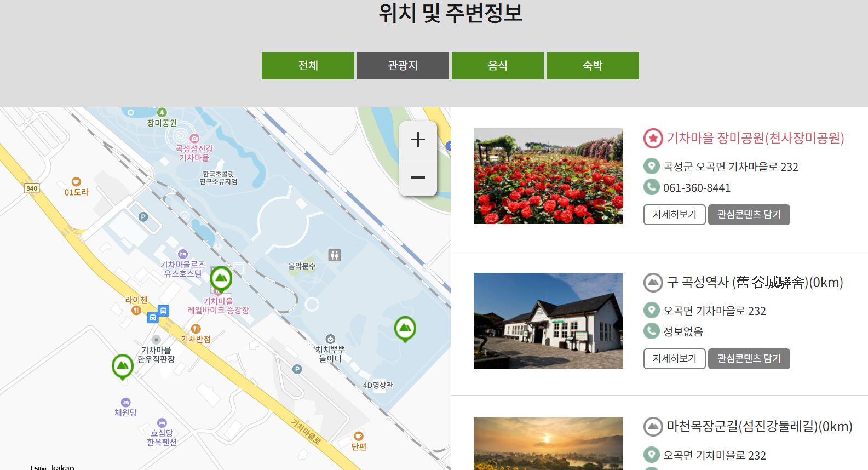Click green mountain marker near 한우직판장
Image resolution: width=868 pixels, height=470 pixels.
click(123, 367)
